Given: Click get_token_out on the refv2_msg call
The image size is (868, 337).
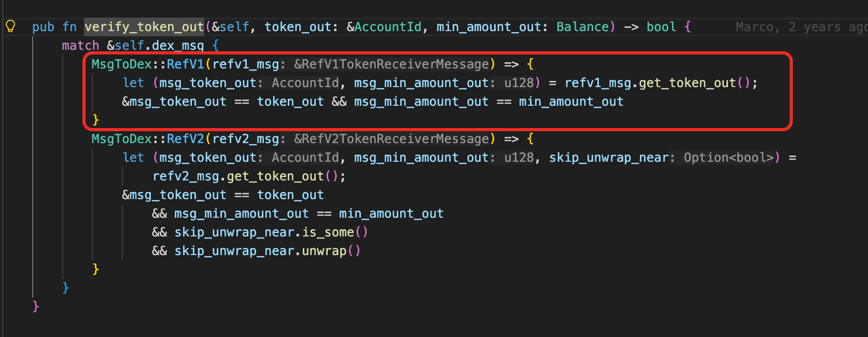Looking at the screenshot, I should 275,176.
